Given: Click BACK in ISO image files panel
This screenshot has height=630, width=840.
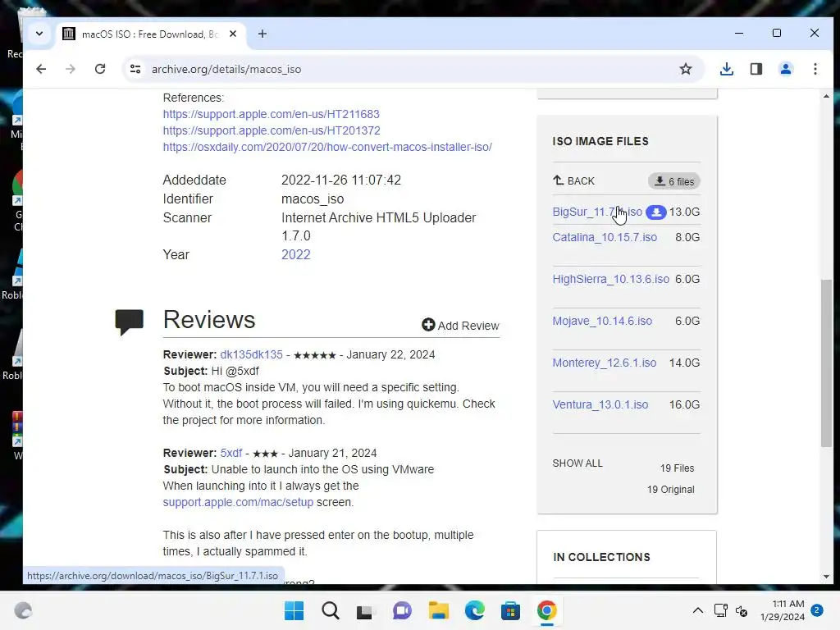Looking at the screenshot, I should point(573,181).
